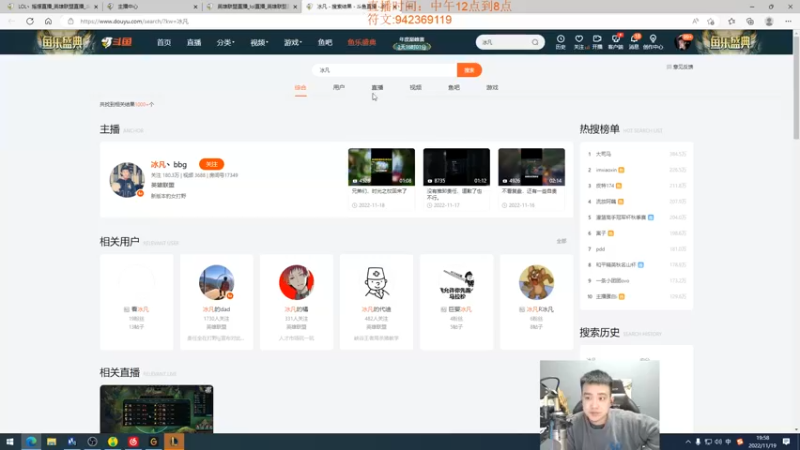800x450 pixels.
Task: Switch to the 用户 tab
Action: tap(339, 88)
